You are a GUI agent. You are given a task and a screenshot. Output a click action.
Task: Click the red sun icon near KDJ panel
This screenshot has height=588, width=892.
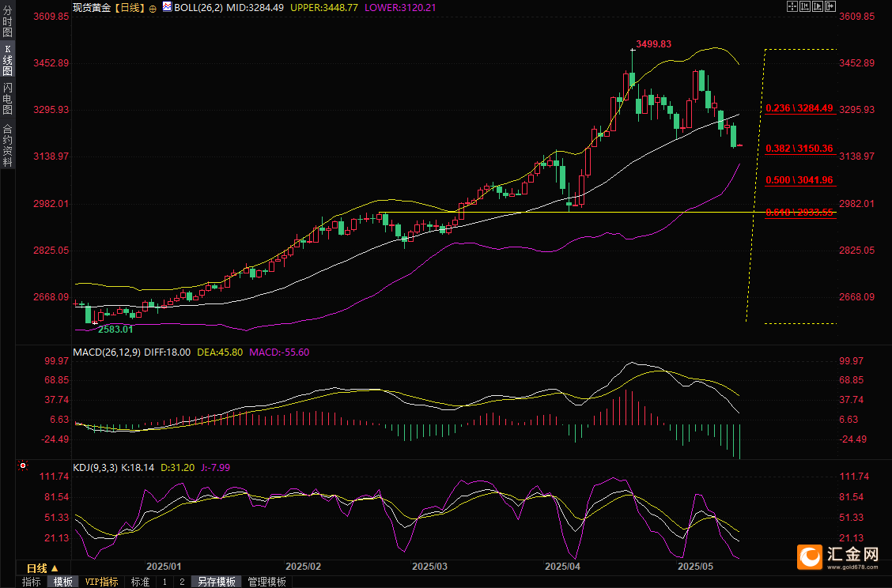coord(21,465)
